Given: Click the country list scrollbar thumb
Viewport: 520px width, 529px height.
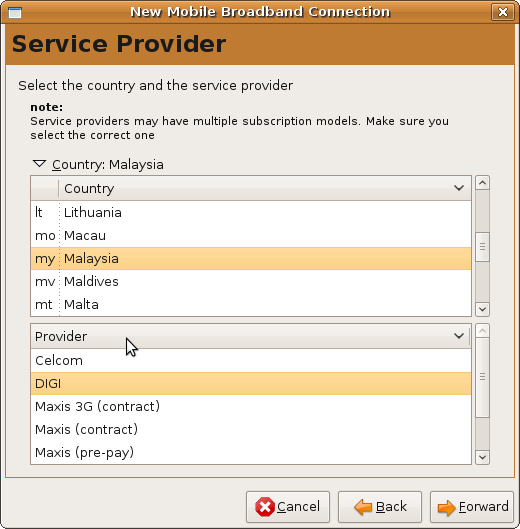Looking at the screenshot, I should coord(482,247).
